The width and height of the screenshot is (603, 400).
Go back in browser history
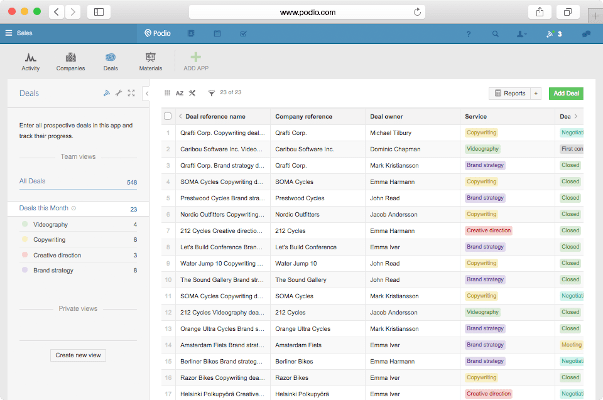coord(56,12)
